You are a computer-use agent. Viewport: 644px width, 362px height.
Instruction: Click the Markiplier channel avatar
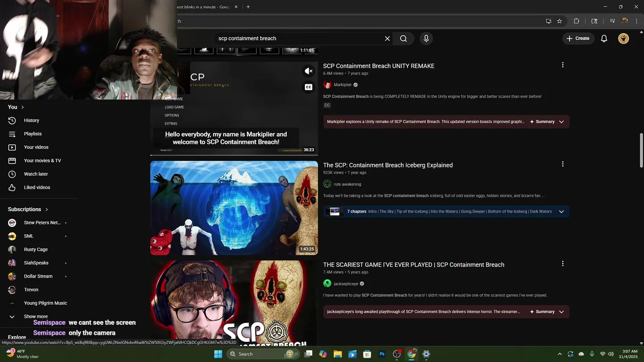[x=328, y=85]
